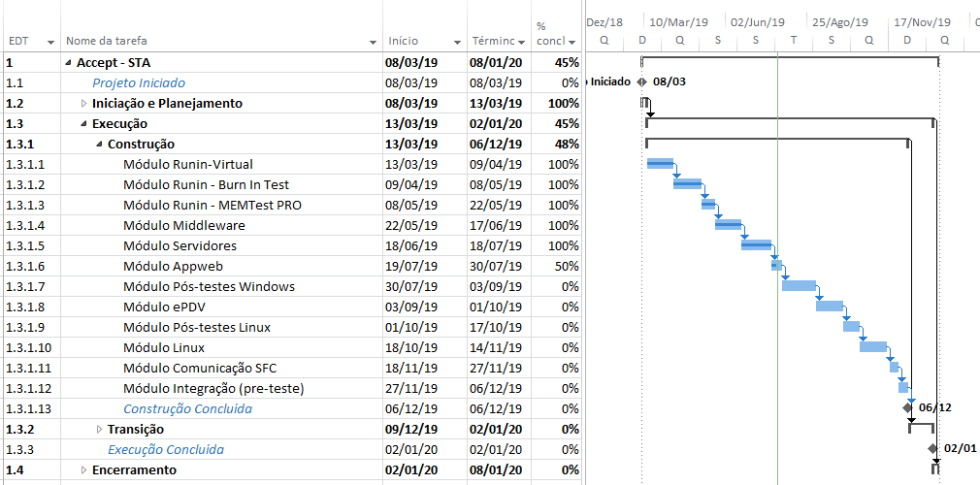Select the Módulo Pós-testes Windows Gantt bar
The height and width of the screenshot is (485, 980).
click(799, 285)
